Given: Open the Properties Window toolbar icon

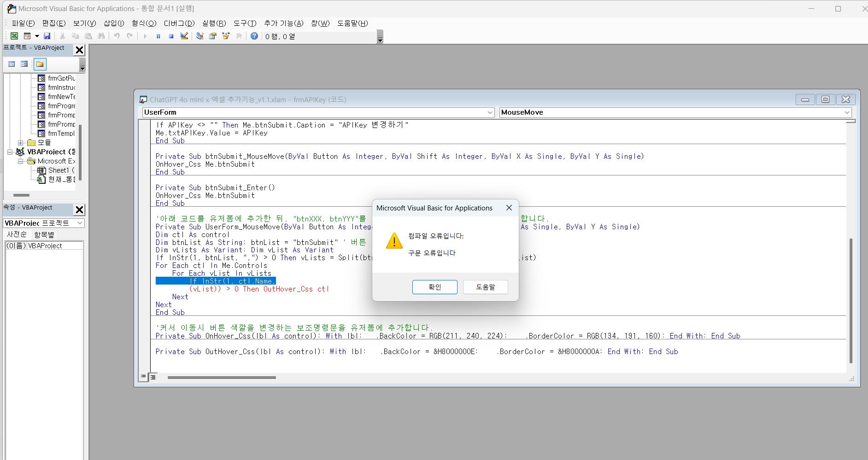Looking at the screenshot, I should (x=213, y=36).
